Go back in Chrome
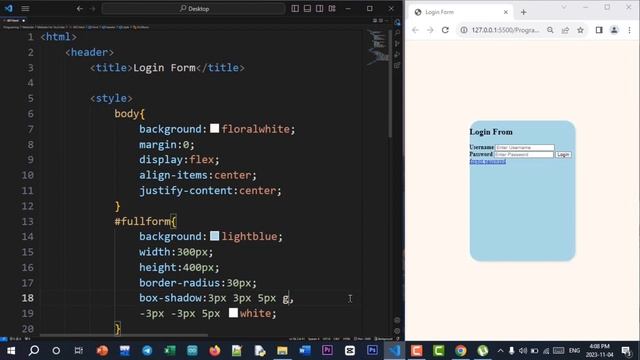640x360 pixels. click(415, 30)
